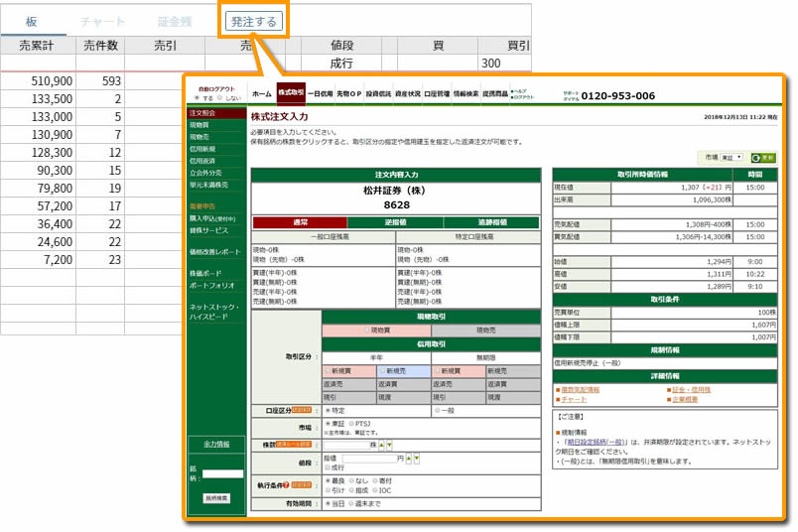Screen dimensions: 798x532
Task: Open 提携商品 navigation tab
Action: tap(495, 94)
